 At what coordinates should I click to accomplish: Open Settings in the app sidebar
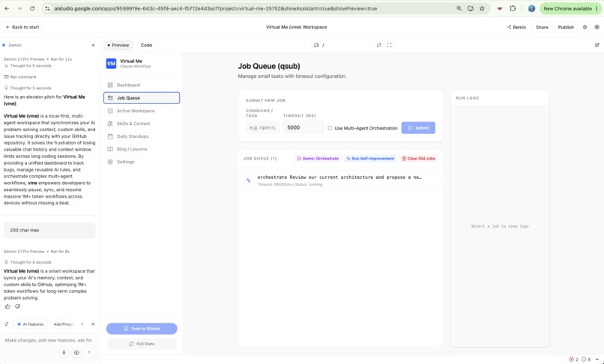[x=142, y=162]
